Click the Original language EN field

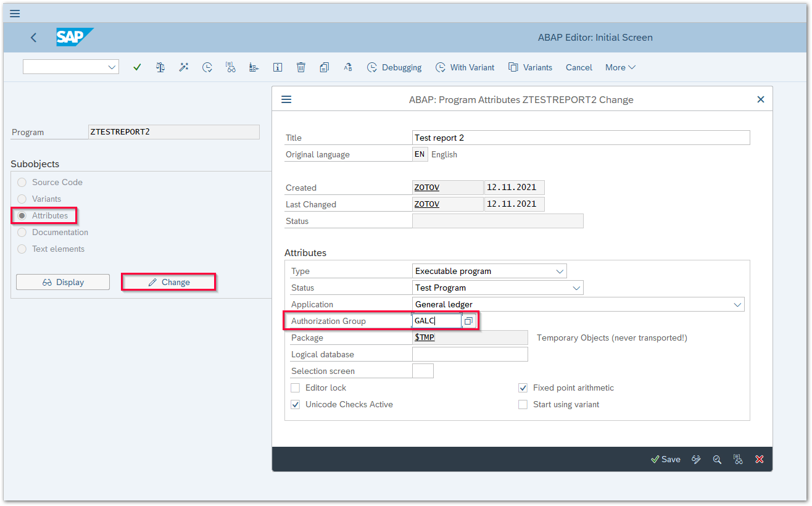pos(420,154)
